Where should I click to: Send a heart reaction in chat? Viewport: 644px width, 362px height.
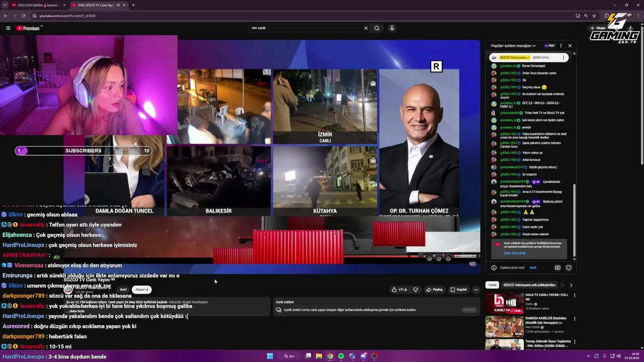[x=569, y=268]
